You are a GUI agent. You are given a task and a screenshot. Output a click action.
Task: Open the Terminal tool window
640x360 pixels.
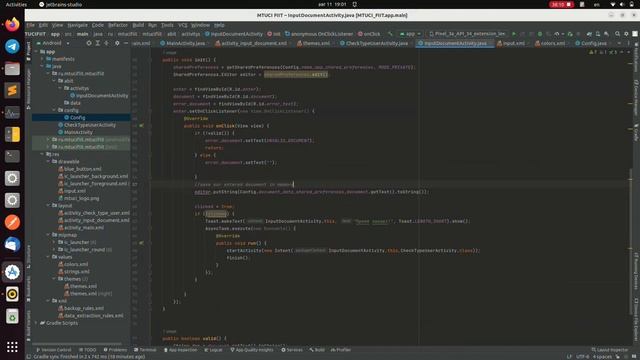click(x=145, y=350)
